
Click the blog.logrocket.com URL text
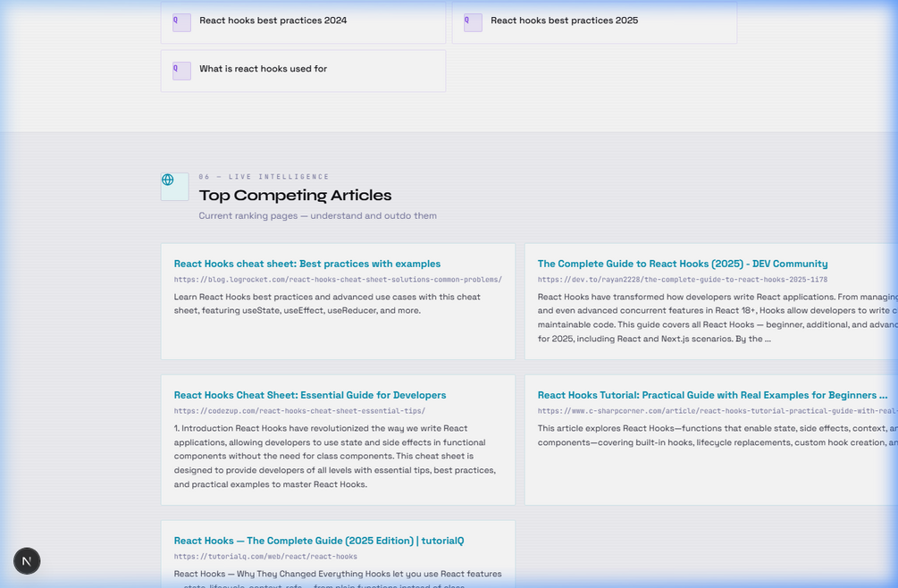[x=338, y=280]
